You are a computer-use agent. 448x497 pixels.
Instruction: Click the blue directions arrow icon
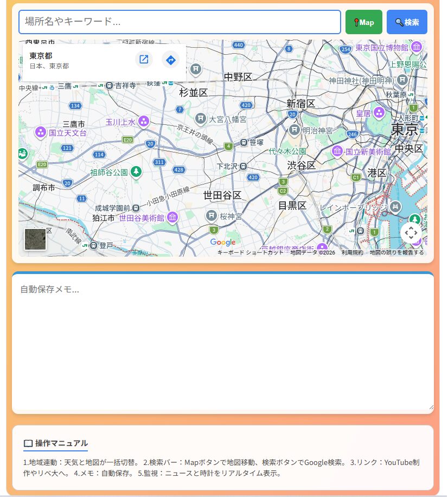pyautogui.click(x=171, y=60)
